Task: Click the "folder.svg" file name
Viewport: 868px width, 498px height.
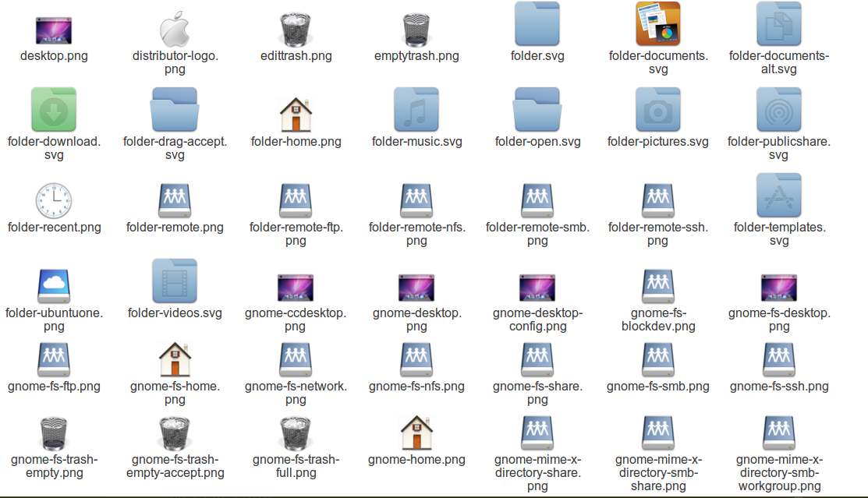Action: point(537,56)
